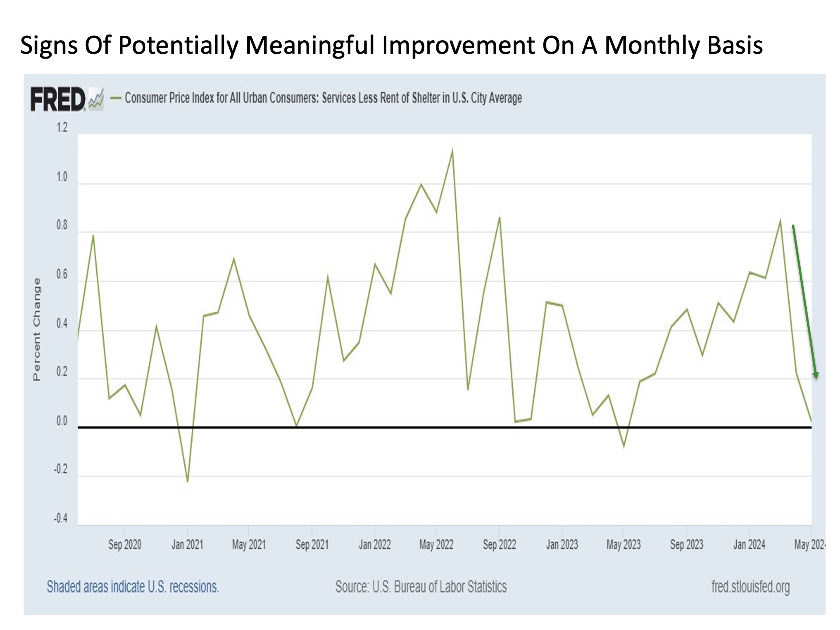840x630 pixels.
Task: Click the green legend line marker
Action: click(x=115, y=98)
